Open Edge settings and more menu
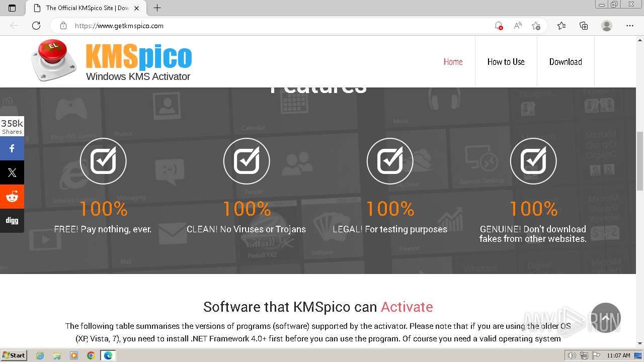Image resolution: width=644 pixels, height=362 pixels. coord(630,26)
